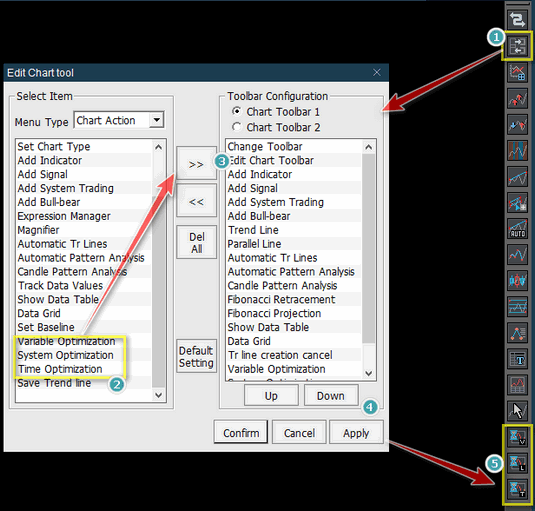The image size is (535, 511).
Task: Click the Variable Optimization hourglass icon marked V
Action: 517,437
